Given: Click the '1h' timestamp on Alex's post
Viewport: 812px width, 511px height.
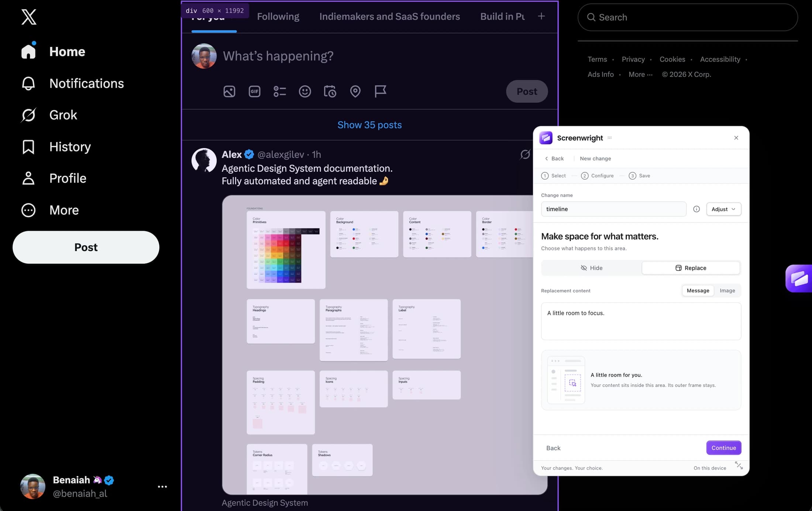Looking at the screenshot, I should pos(316,154).
